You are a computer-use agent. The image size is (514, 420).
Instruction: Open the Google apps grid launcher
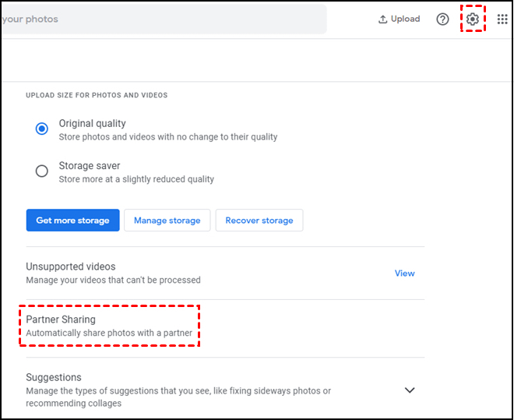pyautogui.click(x=502, y=19)
